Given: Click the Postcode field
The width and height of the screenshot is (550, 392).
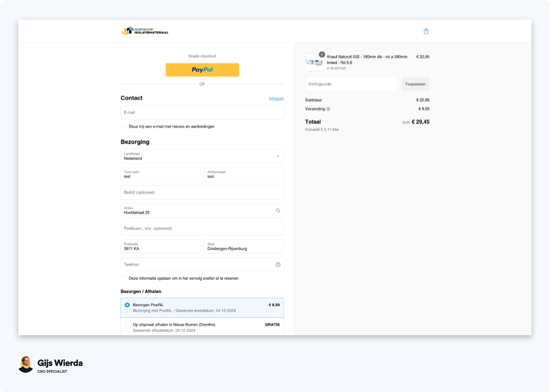Looking at the screenshot, I should tap(160, 246).
